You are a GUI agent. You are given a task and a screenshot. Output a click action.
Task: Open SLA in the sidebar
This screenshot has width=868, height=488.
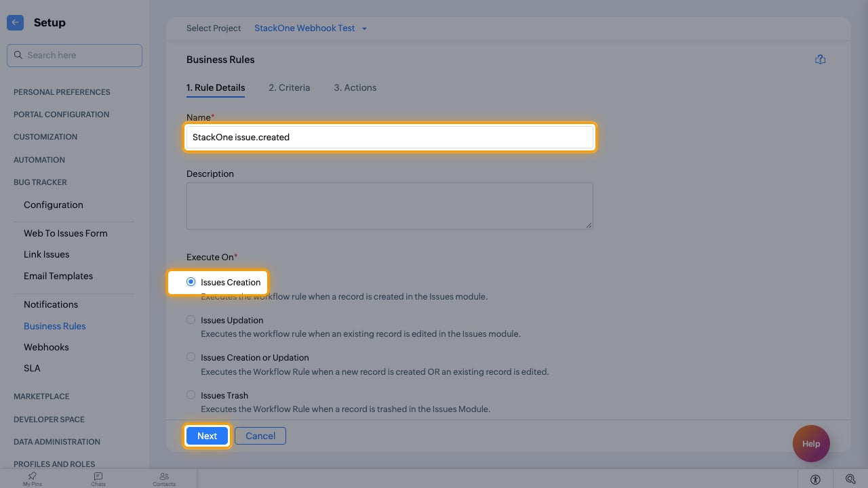[x=32, y=368]
